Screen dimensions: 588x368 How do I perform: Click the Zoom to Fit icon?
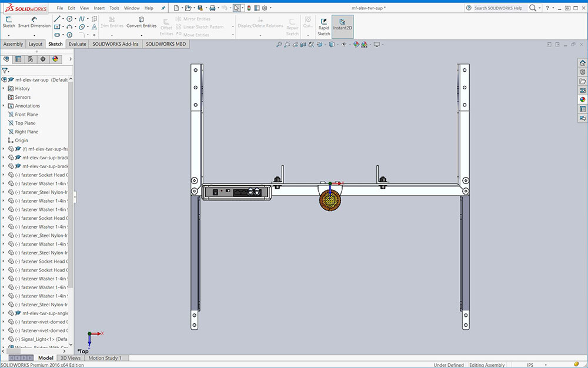point(279,45)
